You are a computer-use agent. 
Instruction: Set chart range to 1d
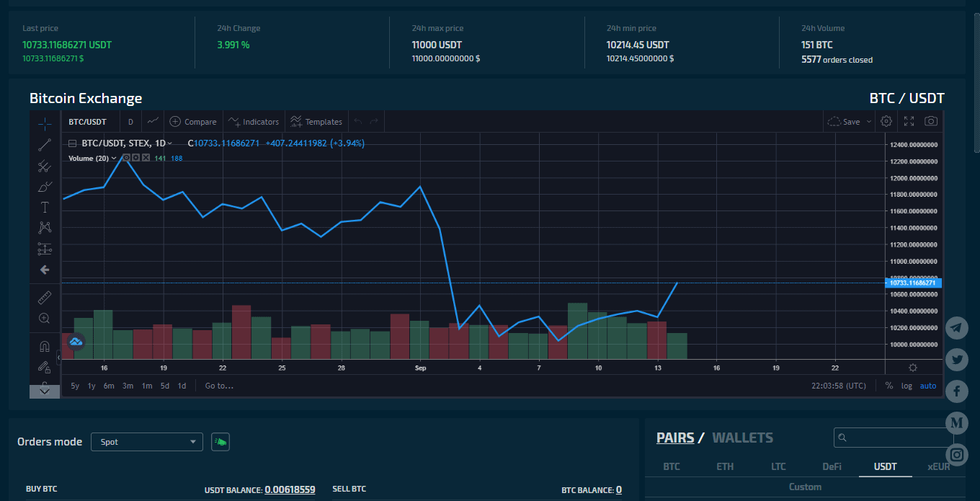tap(182, 386)
